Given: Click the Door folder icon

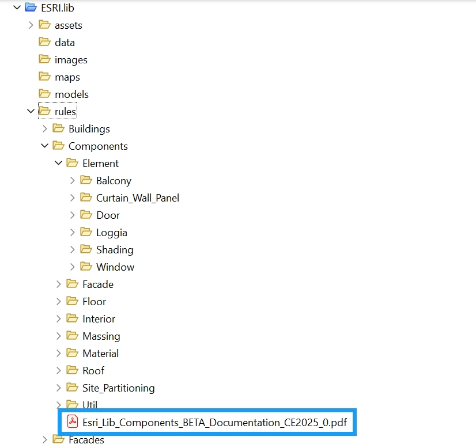Looking at the screenshot, I should (86, 215).
